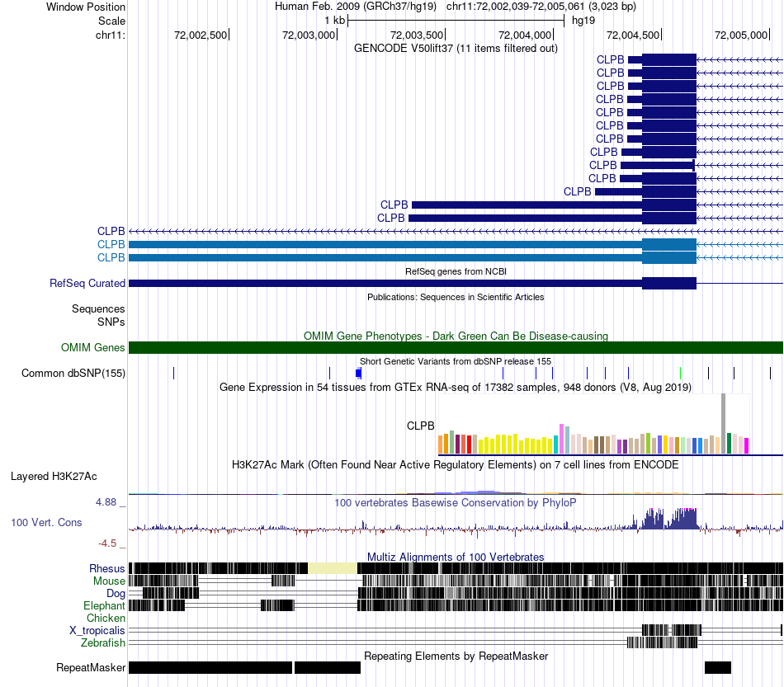This screenshot has height=687, width=784.
Task: Click the Dog alignment label
Action: pos(116,593)
